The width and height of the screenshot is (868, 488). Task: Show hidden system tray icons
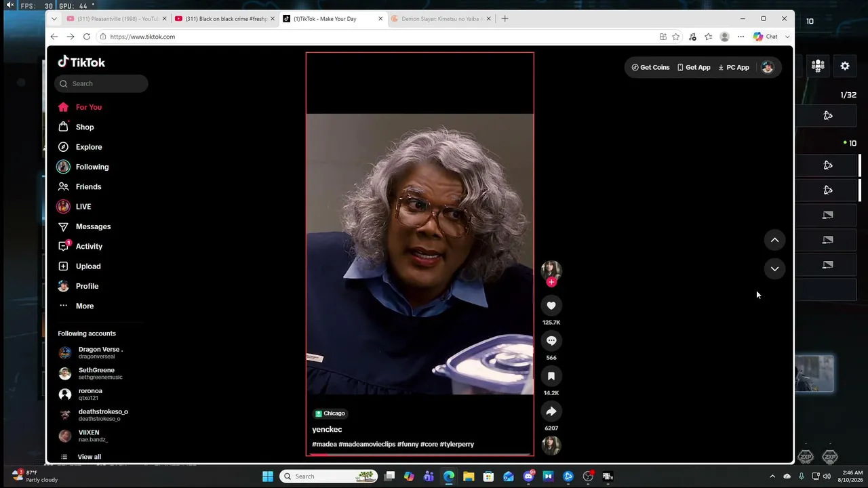772,476
